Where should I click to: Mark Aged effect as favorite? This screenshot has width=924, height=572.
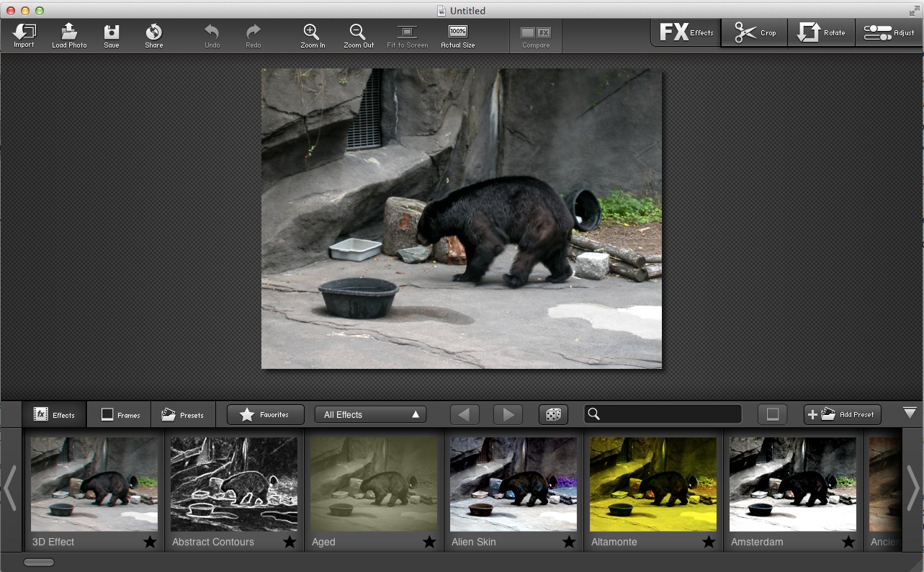[x=429, y=542]
